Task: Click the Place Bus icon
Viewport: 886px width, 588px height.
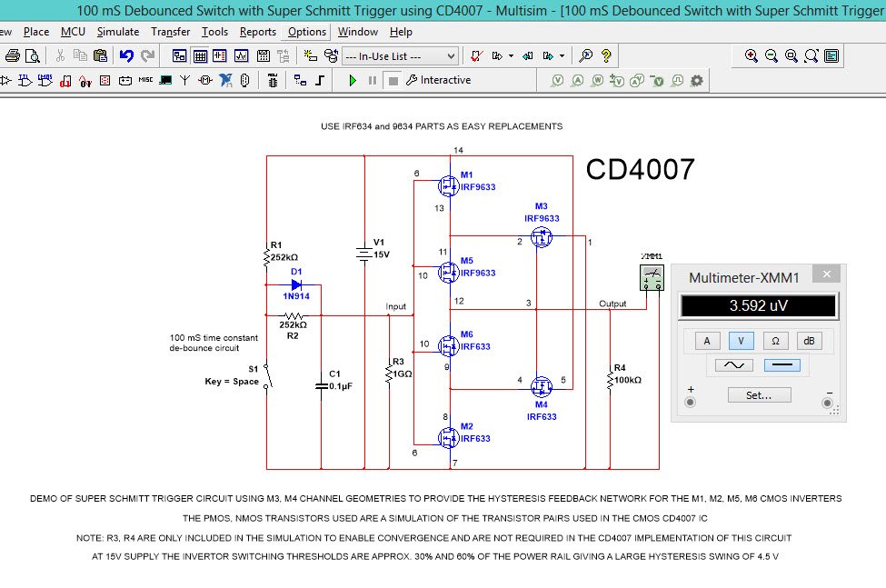Action: [x=320, y=80]
